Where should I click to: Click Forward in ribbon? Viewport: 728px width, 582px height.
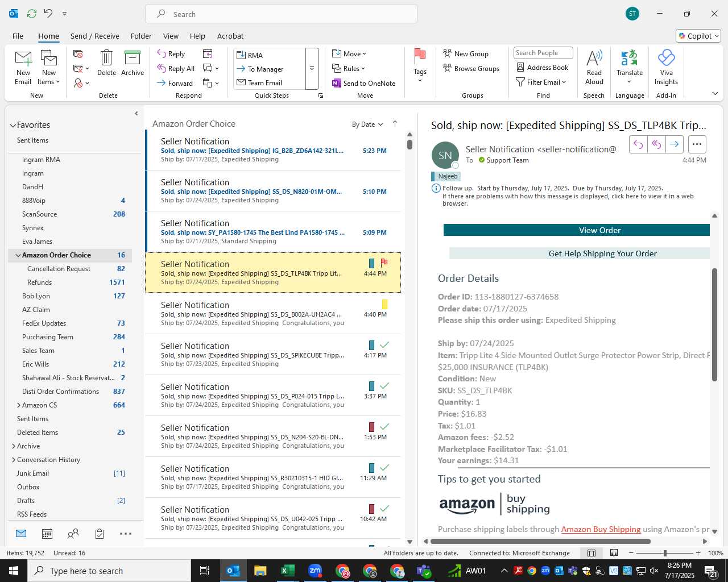(x=175, y=83)
